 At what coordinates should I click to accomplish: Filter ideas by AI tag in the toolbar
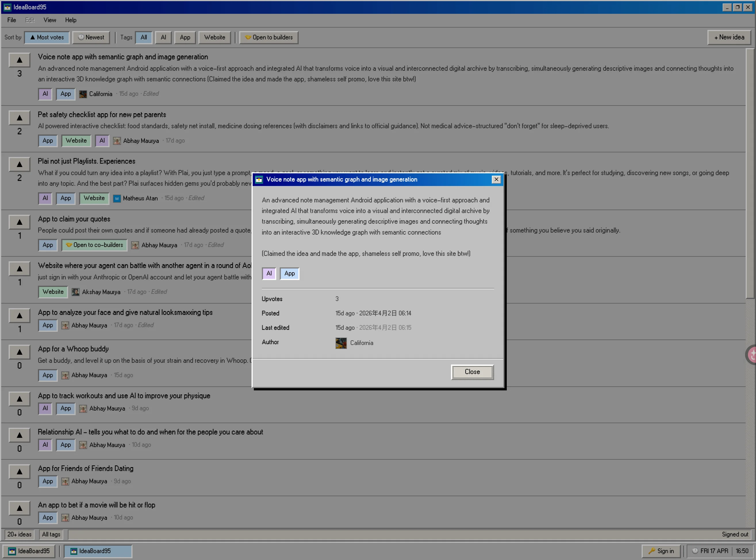click(x=163, y=37)
